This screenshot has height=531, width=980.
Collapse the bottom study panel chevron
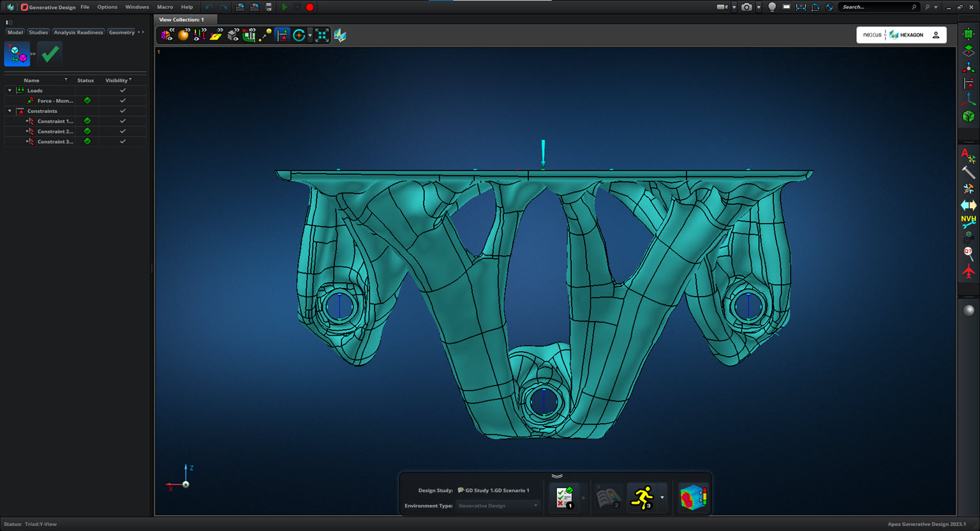[x=557, y=476]
